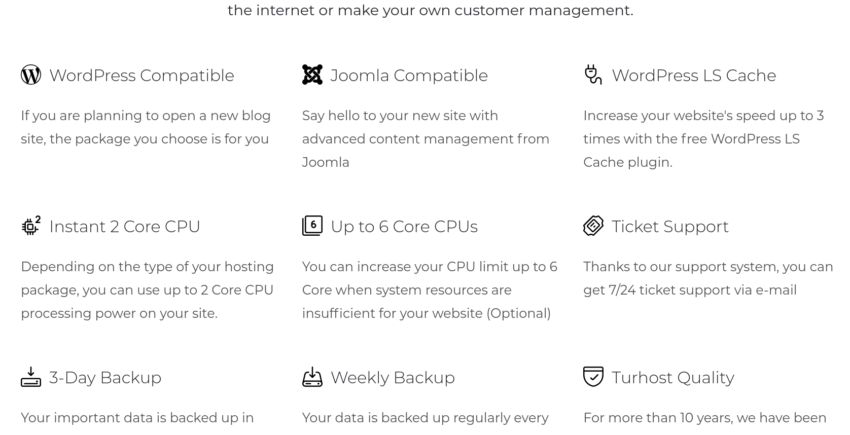Click the plug icon beside WordPress LS Cache

tap(593, 75)
